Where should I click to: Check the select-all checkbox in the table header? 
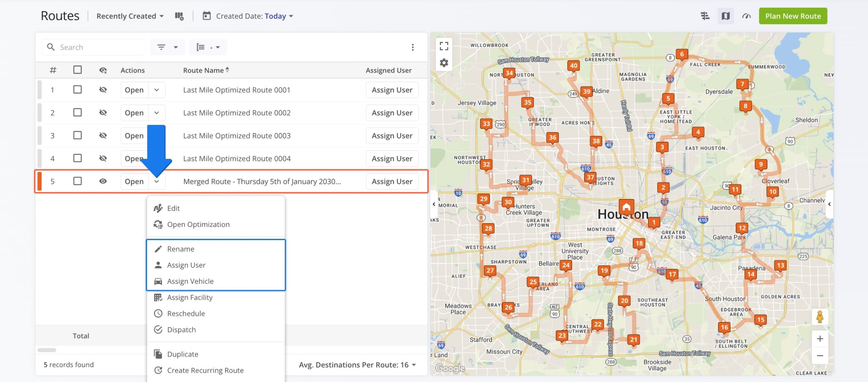pyautogui.click(x=77, y=70)
